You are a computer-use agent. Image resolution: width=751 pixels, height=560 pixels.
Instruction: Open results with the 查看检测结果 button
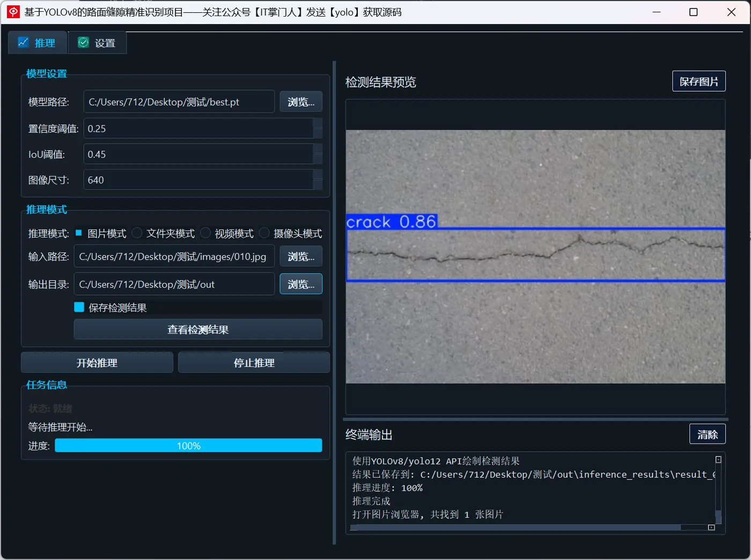click(197, 329)
